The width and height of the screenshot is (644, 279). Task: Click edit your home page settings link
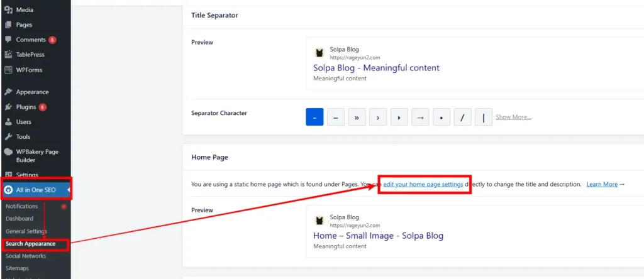pos(423,184)
